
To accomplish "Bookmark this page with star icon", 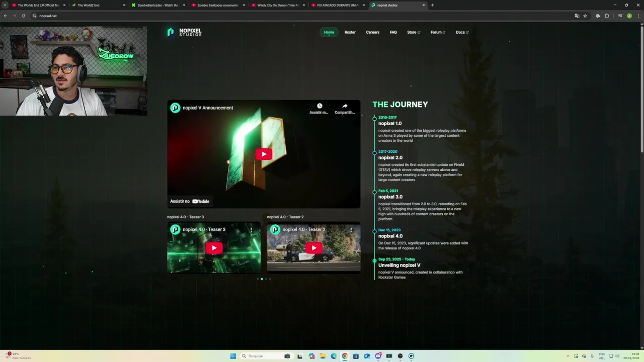I will click(x=585, y=16).
